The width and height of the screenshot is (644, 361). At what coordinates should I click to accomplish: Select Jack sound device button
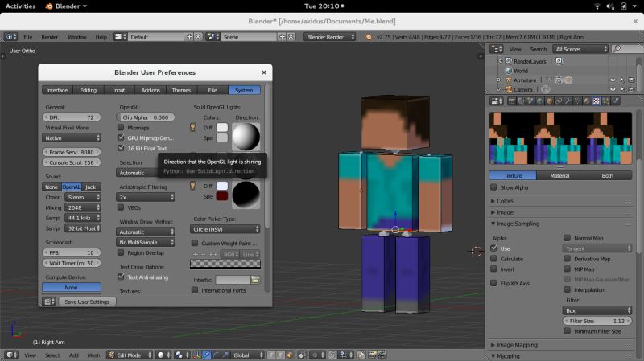(x=91, y=187)
